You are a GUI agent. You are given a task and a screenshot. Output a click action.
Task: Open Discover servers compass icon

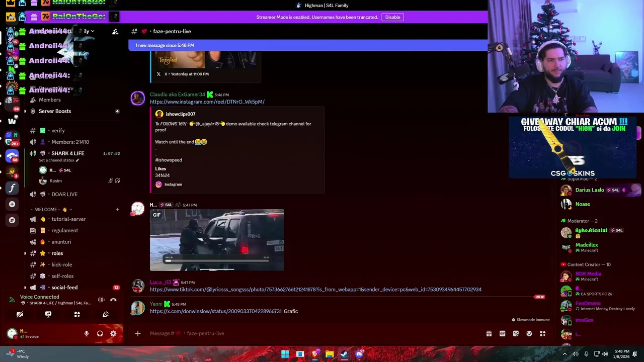point(12,220)
